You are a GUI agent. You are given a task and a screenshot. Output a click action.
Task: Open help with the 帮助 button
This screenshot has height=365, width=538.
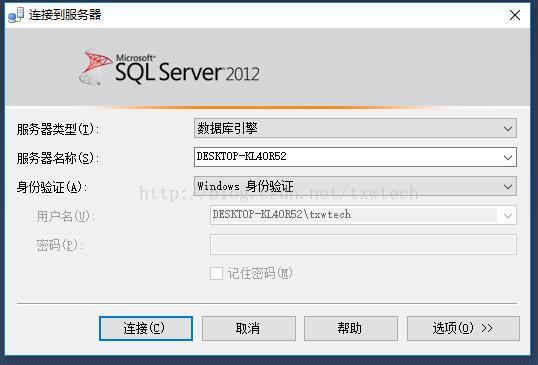click(351, 328)
